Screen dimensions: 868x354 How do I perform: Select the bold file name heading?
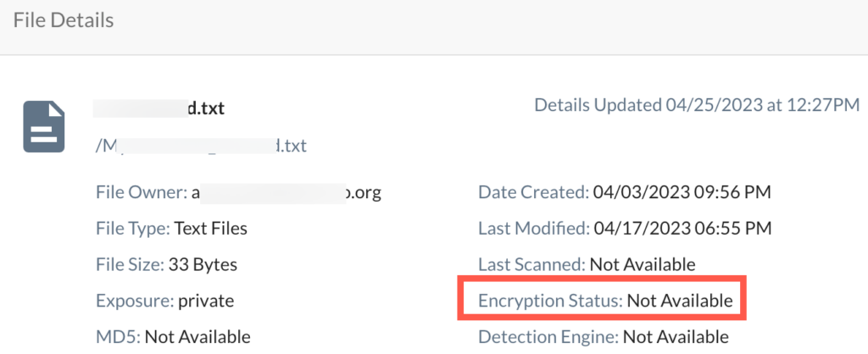tap(161, 108)
